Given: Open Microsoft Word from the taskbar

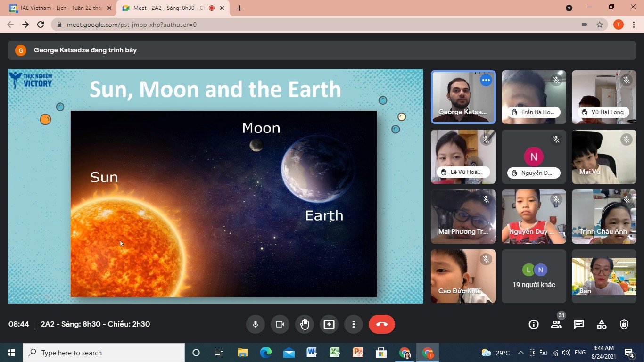Looking at the screenshot, I should point(312,353).
